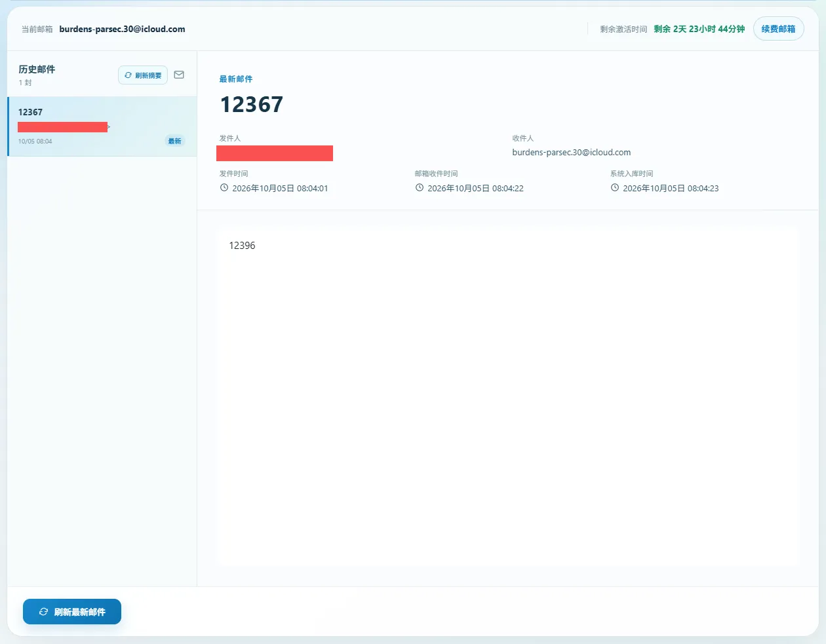The height and width of the screenshot is (644, 826).
Task: Click the 10/05 08:04 date in the list item
Action: pos(35,142)
